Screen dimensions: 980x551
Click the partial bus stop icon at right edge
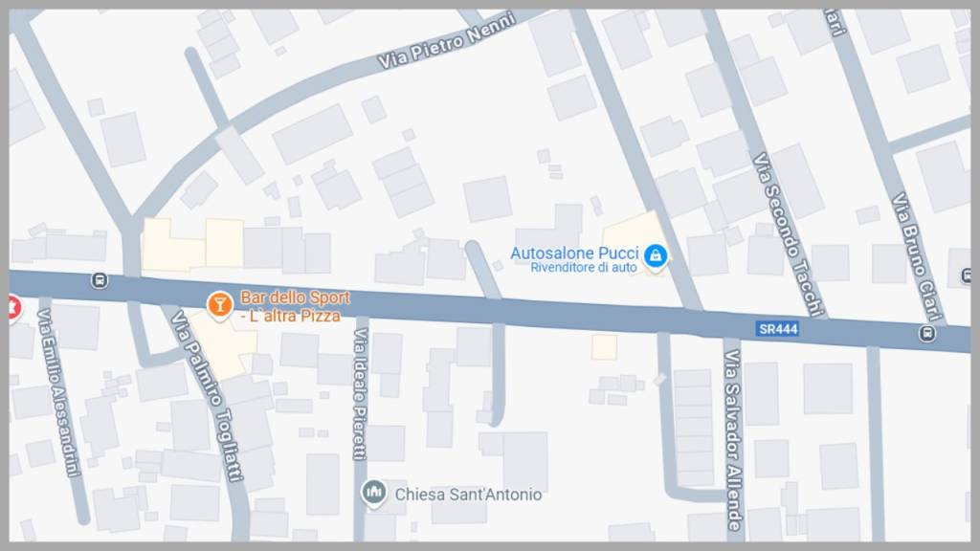tap(967, 275)
